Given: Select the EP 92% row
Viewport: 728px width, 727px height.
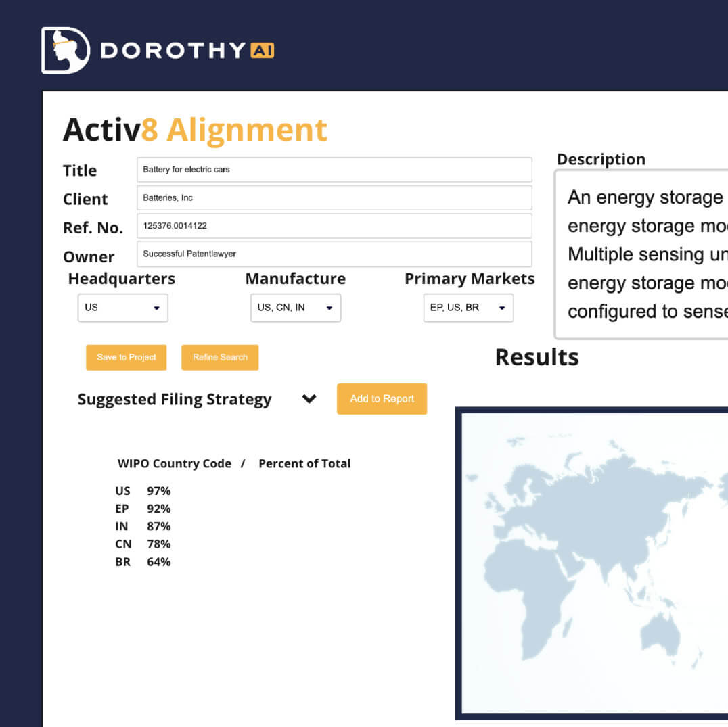Looking at the screenshot, I should pyautogui.click(x=143, y=509).
